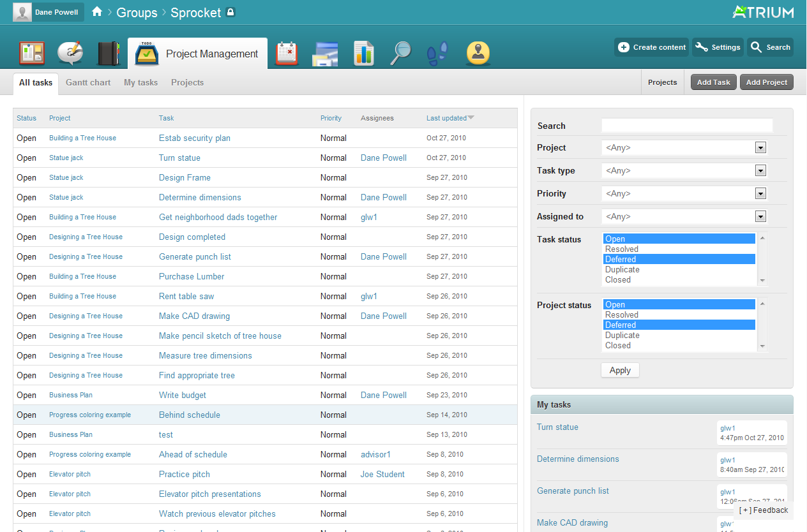
Task: Open the bulletin board dashboard icon
Action: click(31, 54)
